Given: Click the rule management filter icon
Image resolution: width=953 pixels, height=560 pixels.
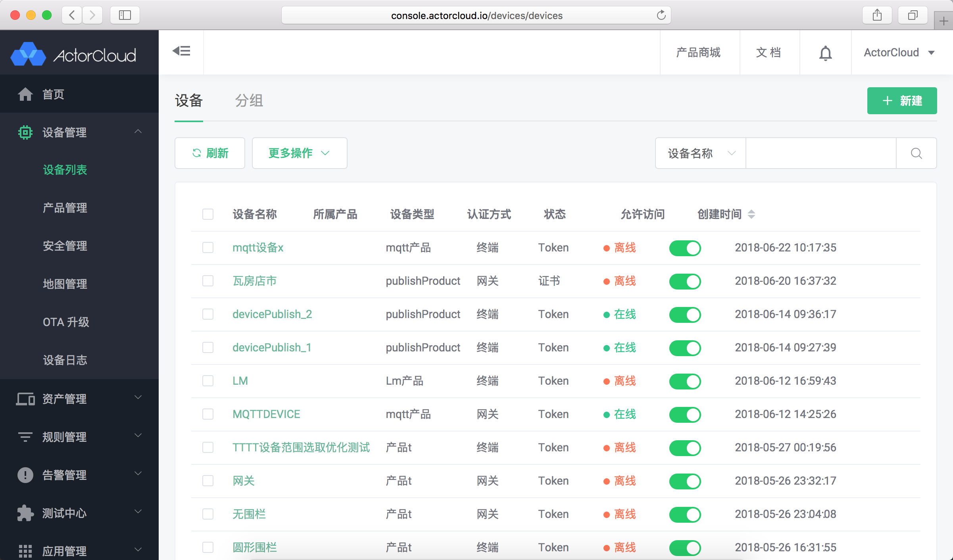Looking at the screenshot, I should pyautogui.click(x=25, y=437).
